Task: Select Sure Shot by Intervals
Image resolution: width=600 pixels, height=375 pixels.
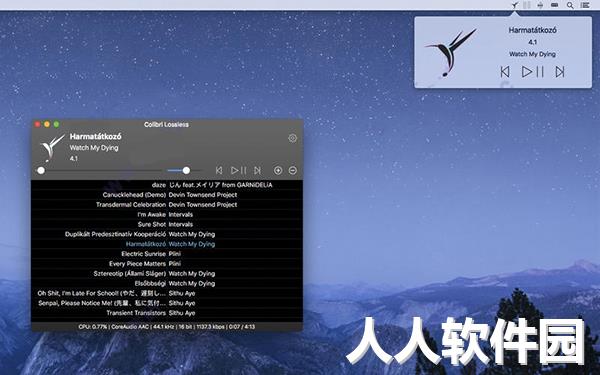Action: [167, 224]
